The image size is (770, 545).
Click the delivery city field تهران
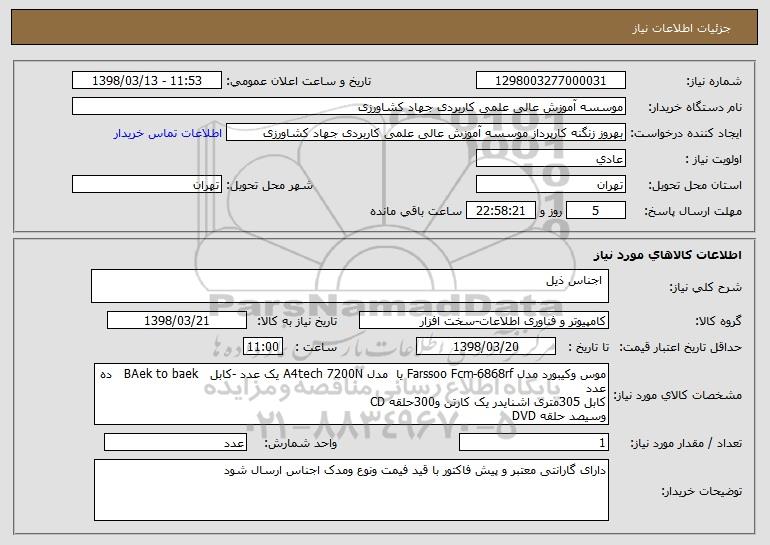click(x=147, y=185)
